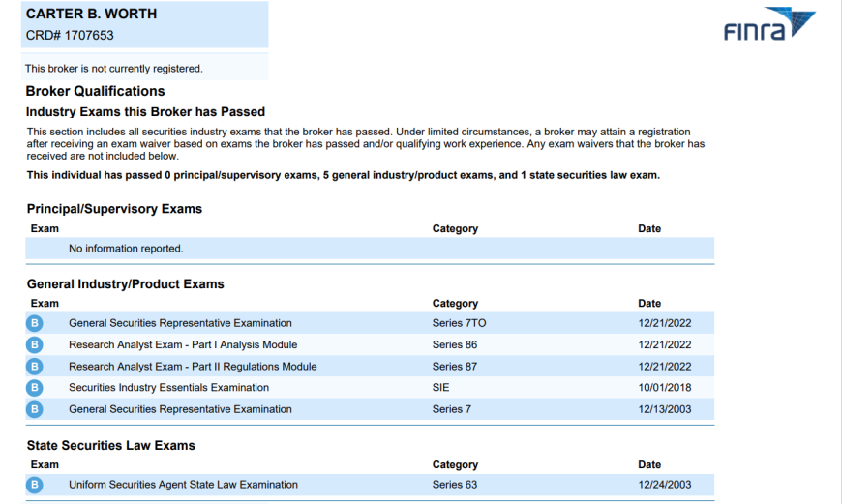This screenshot has height=504, width=842.
Task: Click the date 12/24/2003
Action: coord(665,485)
